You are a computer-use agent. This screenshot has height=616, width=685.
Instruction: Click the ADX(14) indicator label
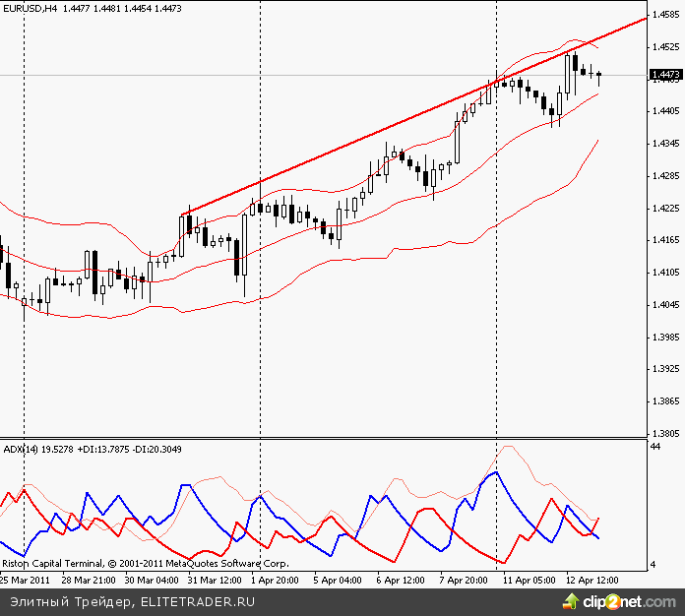[20, 449]
